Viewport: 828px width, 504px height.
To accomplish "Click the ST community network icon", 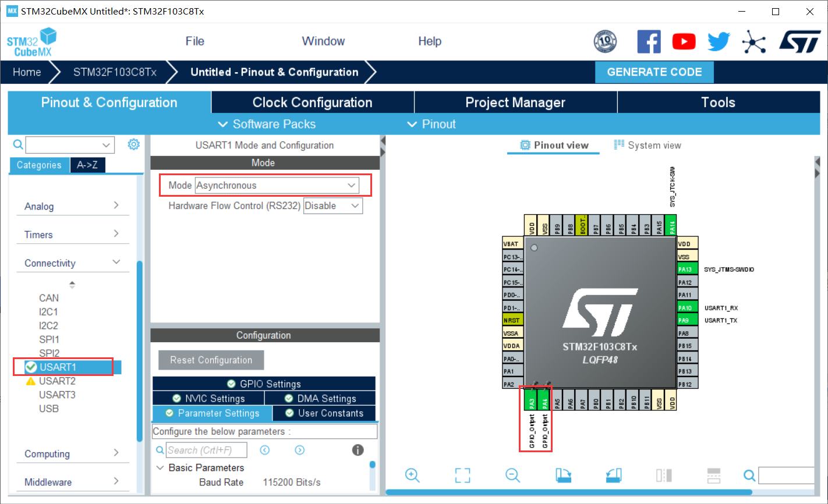I will pyautogui.click(x=753, y=42).
